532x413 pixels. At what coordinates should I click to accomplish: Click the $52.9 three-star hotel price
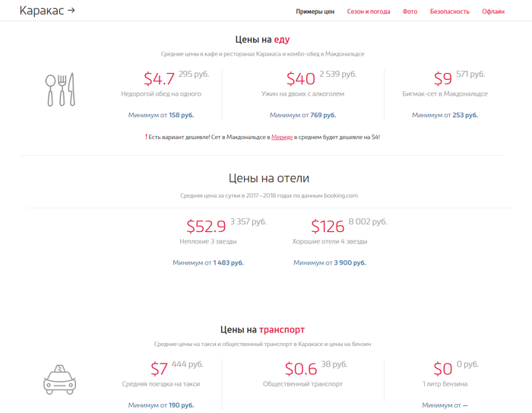206,226
